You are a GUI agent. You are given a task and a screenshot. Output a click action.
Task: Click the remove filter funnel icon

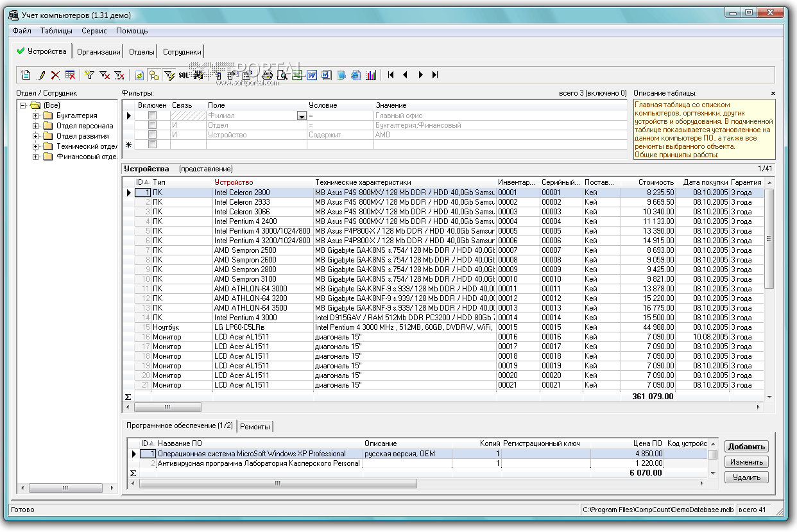tap(105, 75)
